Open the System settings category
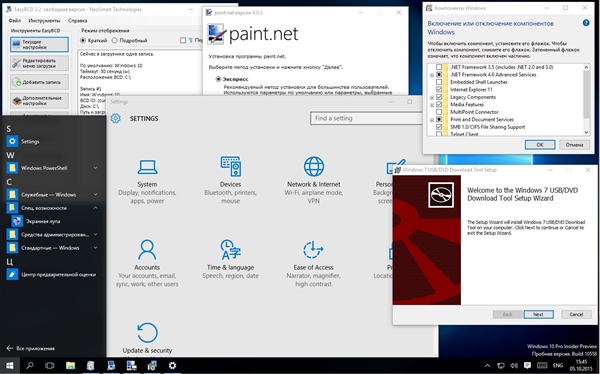This screenshot has width=600, height=374. [147, 181]
